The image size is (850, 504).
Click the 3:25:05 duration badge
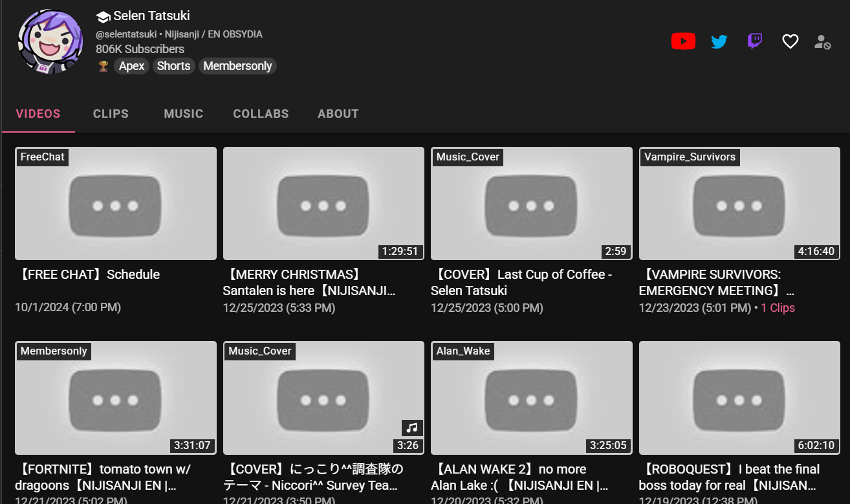(608, 446)
